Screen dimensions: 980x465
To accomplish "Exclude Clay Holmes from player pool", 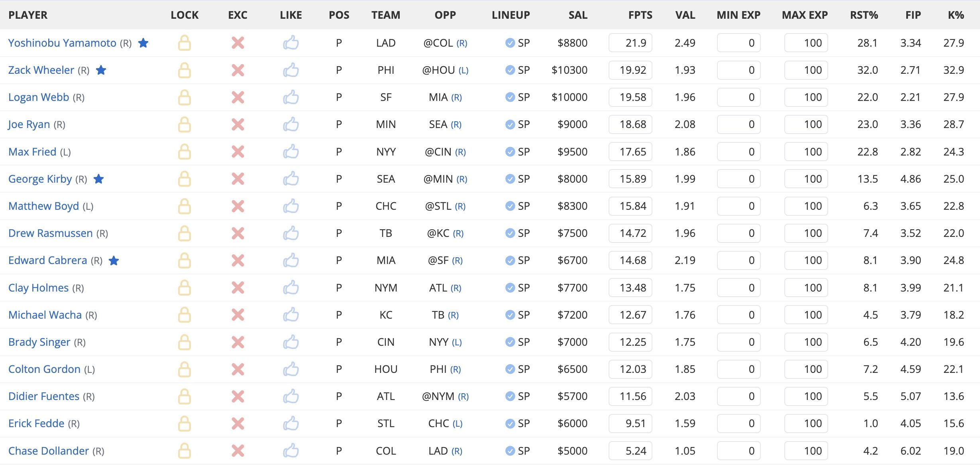I will pyautogui.click(x=238, y=288).
